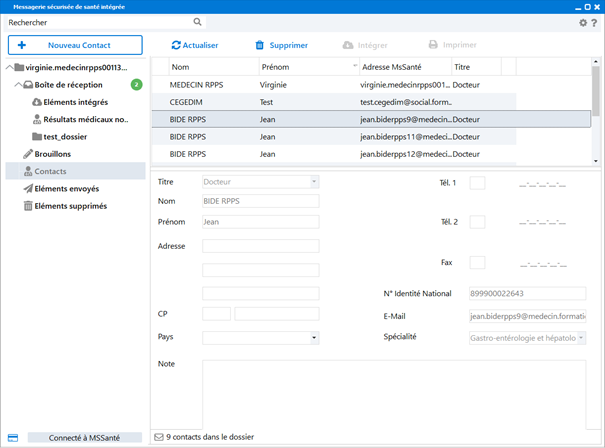Viewport: 605px width, 448px height.
Task: Open settings via the gear icon
Action: click(583, 22)
